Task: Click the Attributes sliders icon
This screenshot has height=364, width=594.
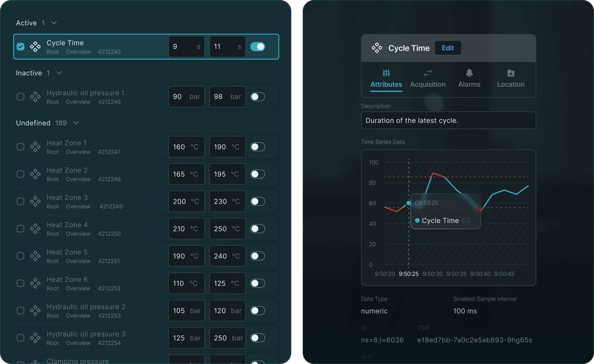Action: 386,73
